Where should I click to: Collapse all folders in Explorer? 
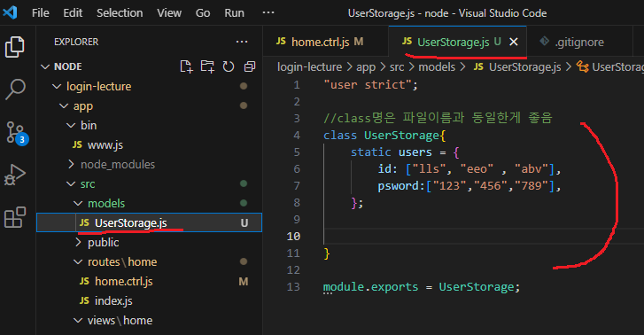(249, 66)
